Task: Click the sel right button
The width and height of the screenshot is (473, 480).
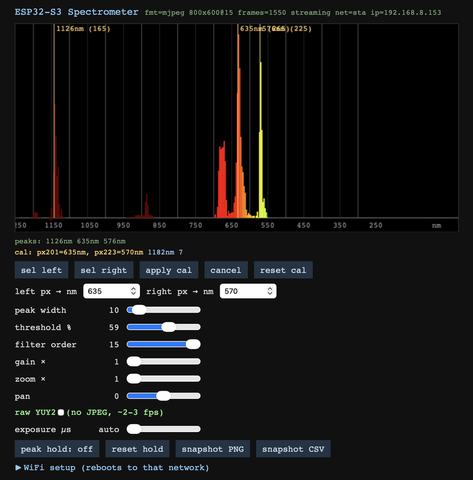Action: click(x=104, y=270)
